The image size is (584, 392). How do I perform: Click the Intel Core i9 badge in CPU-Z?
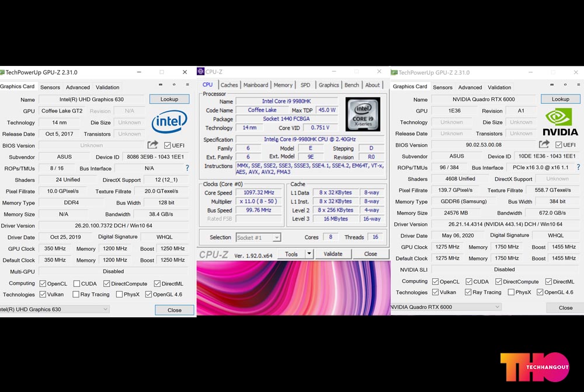363,114
